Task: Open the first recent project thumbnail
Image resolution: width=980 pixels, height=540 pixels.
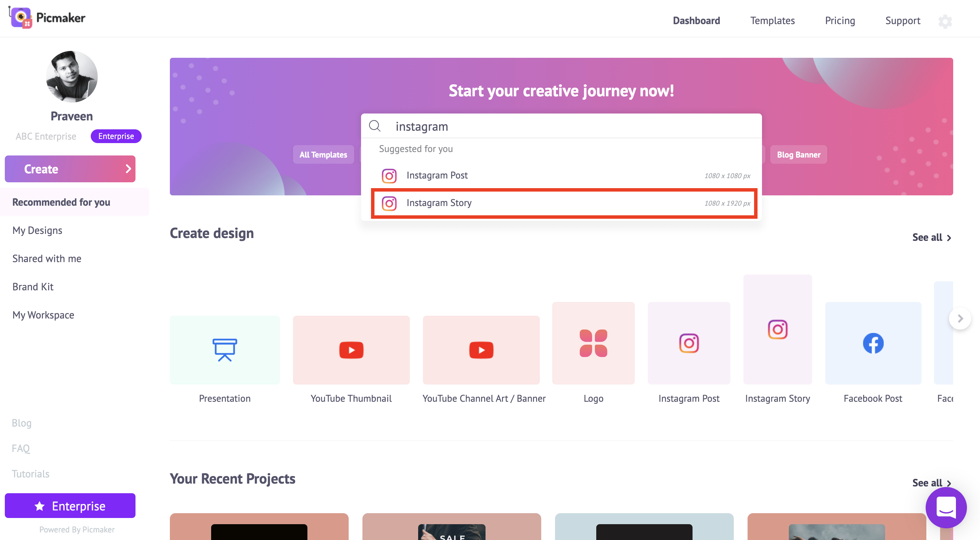Action: (x=259, y=526)
